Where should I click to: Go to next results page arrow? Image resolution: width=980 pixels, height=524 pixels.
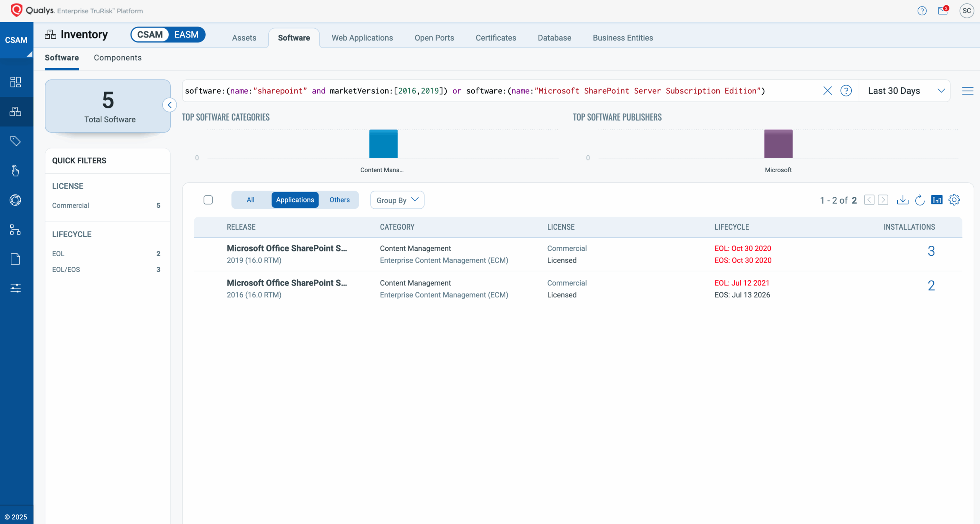883,200
